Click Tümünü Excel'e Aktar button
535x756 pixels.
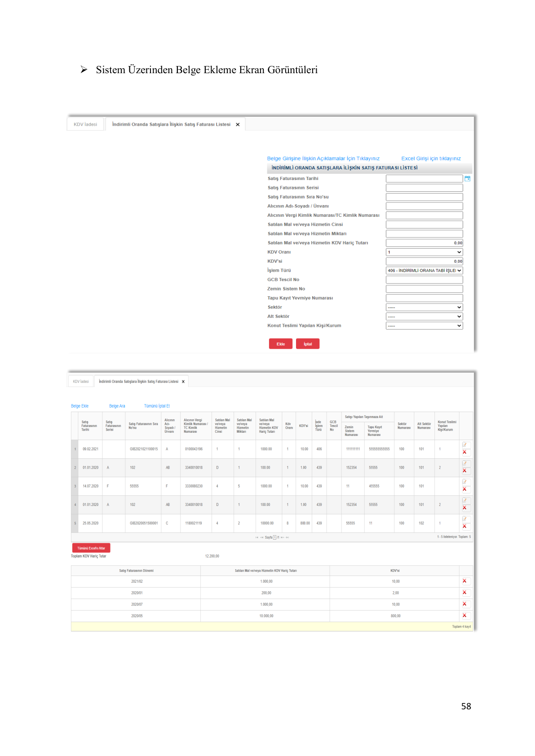pyautogui.click(x=91, y=548)
